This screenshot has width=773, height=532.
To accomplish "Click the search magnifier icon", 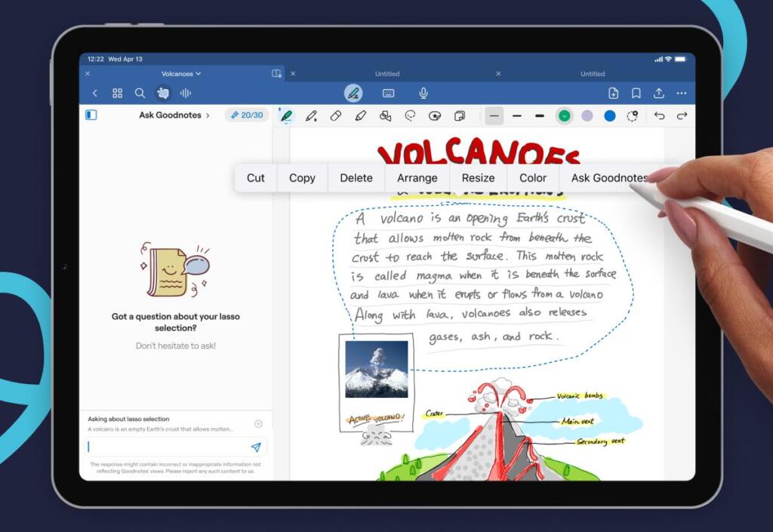I will 140,93.
